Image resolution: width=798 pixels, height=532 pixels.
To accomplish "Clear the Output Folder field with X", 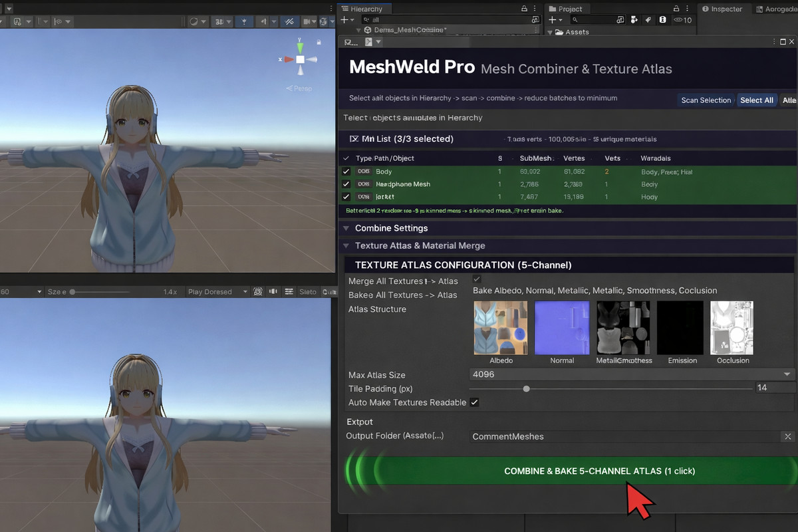I will pos(788,436).
